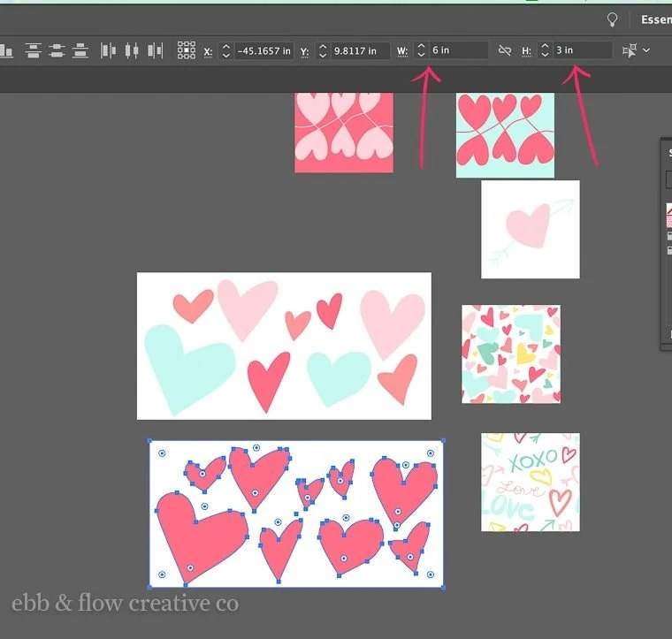Image resolution: width=672 pixels, height=639 pixels.
Task: Click the large mint green heart
Action: [187, 367]
